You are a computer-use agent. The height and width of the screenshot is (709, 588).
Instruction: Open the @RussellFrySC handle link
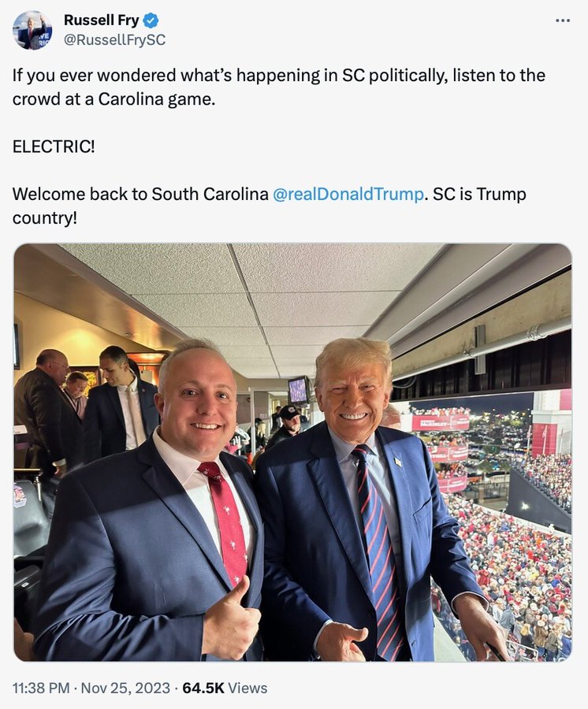click(114, 40)
